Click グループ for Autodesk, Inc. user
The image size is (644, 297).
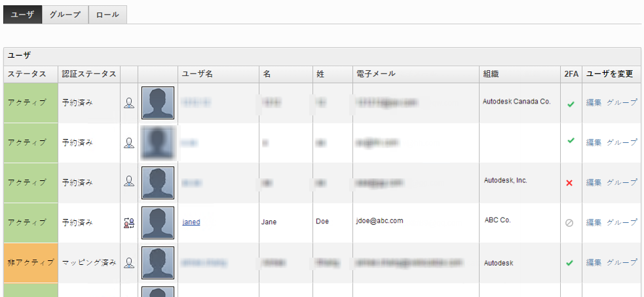pyautogui.click(x=622, y=182)
